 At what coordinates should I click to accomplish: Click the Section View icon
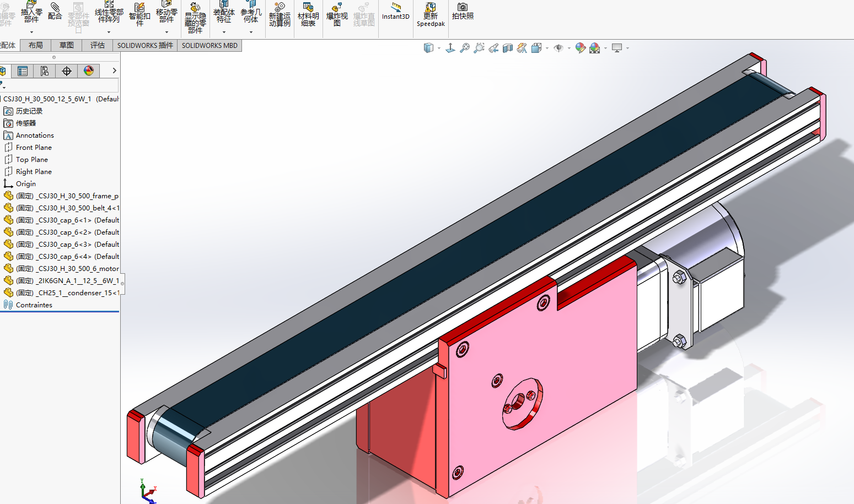[x=508, y=48]
